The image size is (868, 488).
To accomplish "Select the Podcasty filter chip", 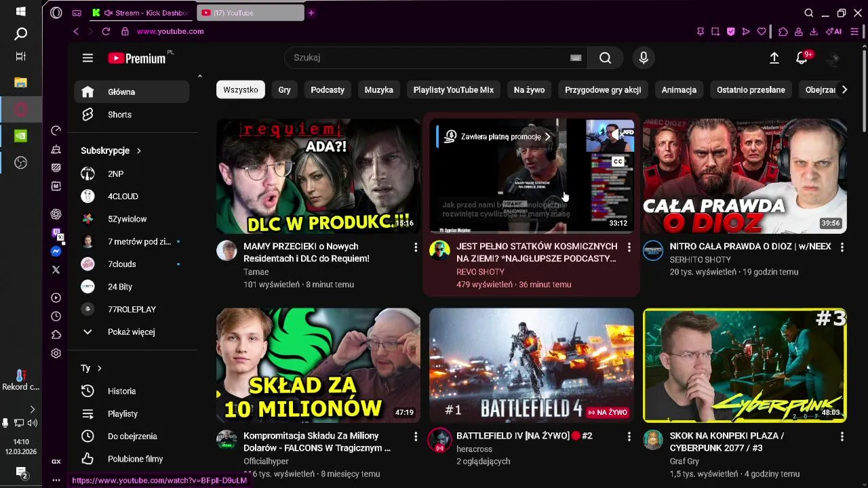I will [328, 89].
